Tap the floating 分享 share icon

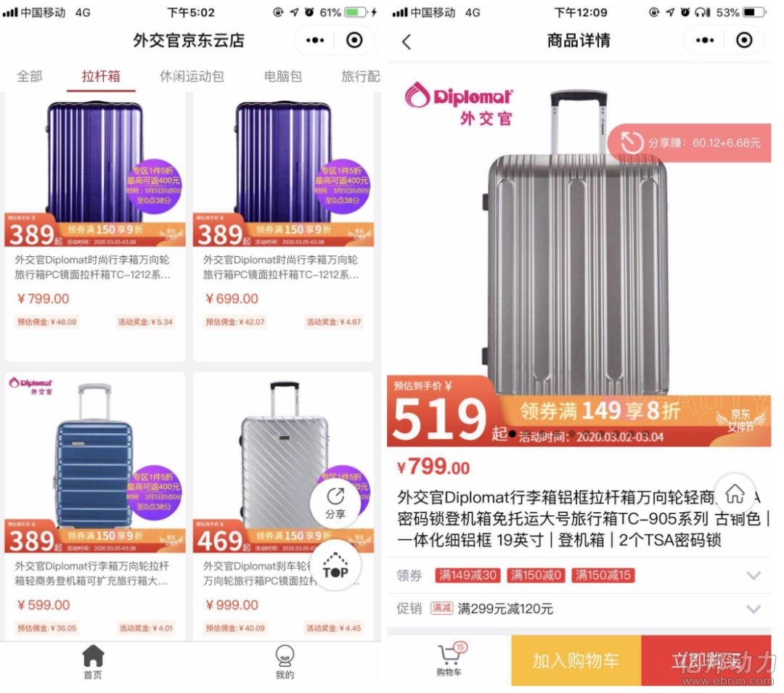pyautogui.click(x=335, y=503)
